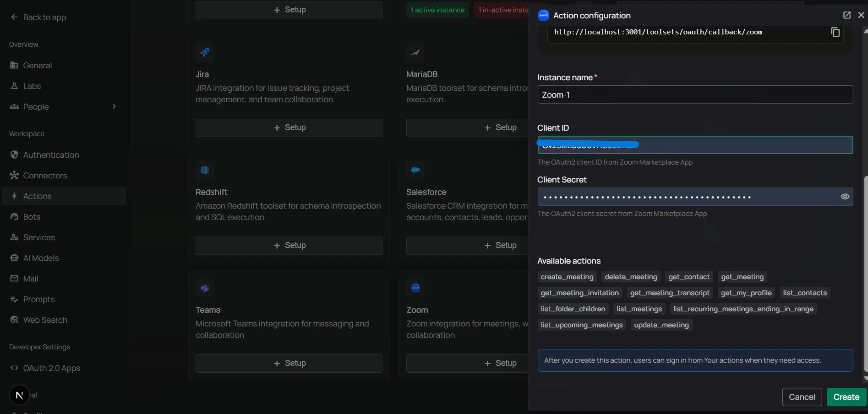Image resolution: width=868 pixels, height=414 pixels.
Task: Click the list_upcoming_meetings action tag
Action: [x=582, y=325]
